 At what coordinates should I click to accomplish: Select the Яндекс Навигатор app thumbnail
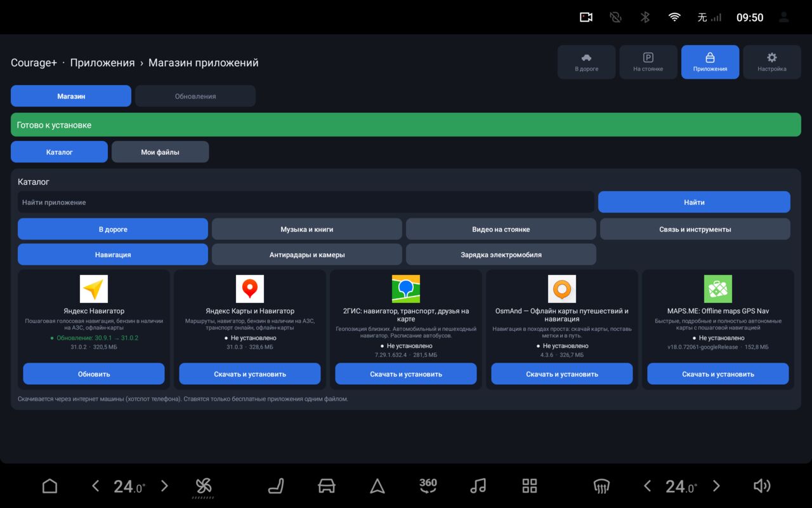coord(94,289)
